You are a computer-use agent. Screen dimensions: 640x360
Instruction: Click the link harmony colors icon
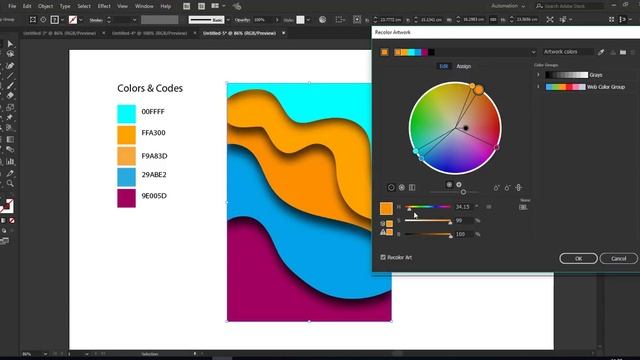pos(518,187)
